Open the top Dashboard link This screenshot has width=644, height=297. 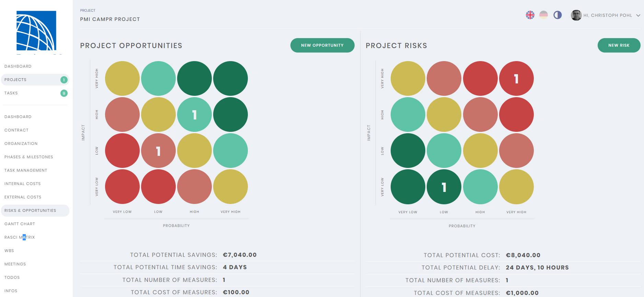coord(18,66)
